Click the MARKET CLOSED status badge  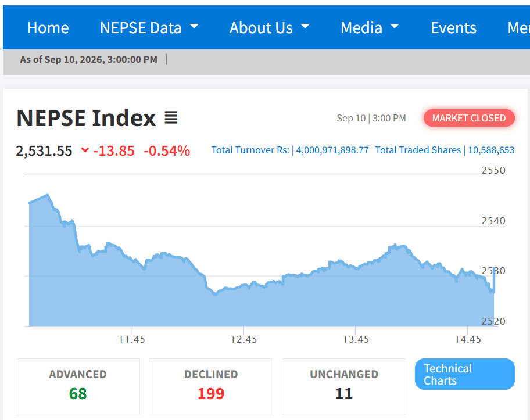469,118
